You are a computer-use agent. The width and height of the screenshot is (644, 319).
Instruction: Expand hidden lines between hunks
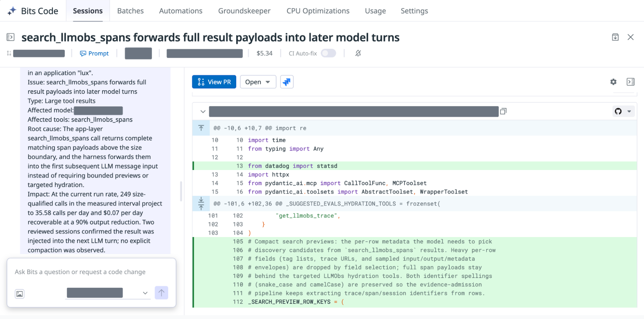pyautogui.click(x=201, y=204)
